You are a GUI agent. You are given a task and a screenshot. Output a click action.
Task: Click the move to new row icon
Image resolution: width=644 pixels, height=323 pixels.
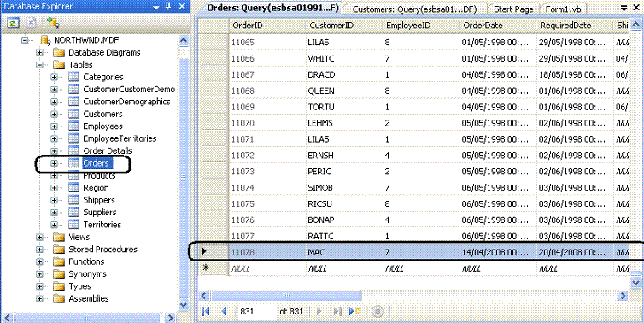point(354,312)
